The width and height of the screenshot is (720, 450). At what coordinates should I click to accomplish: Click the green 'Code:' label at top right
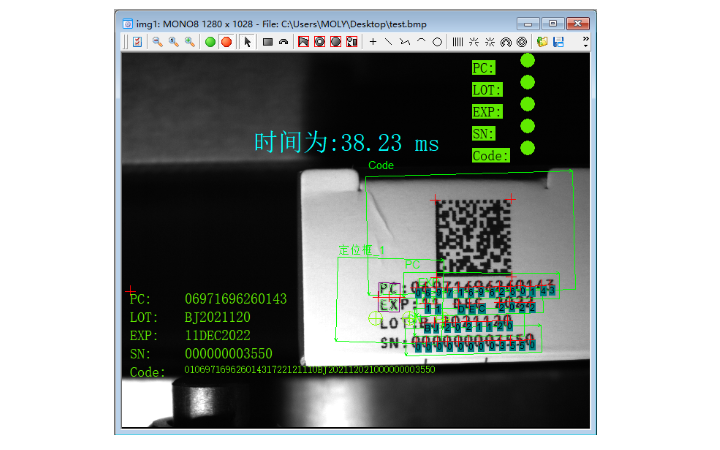click(491, 156)
